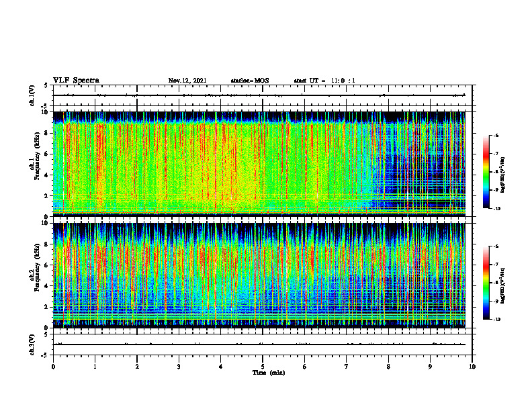Click ch.2 frequency axis tick "6"

[47, 265]
